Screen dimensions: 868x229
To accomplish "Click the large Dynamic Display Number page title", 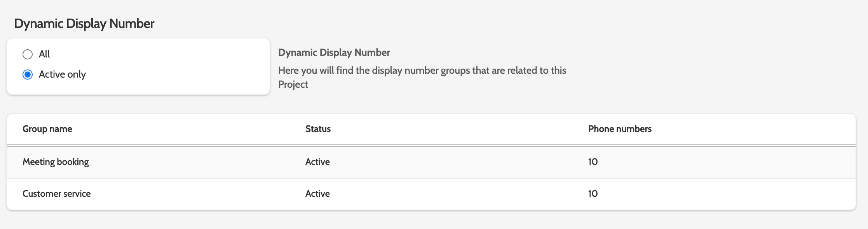I will 84,24.
